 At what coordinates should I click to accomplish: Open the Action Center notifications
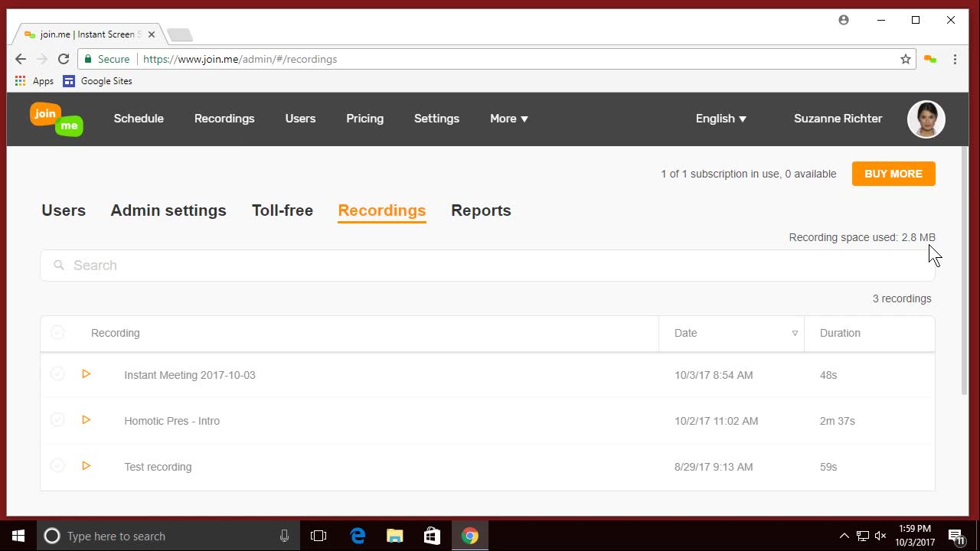point(955,536)
